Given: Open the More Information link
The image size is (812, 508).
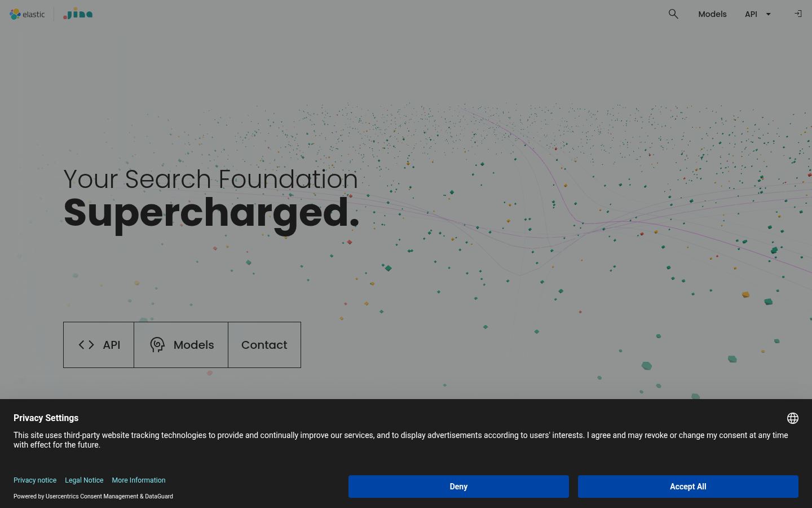Looking at the screenshot, I should (139, 480).
